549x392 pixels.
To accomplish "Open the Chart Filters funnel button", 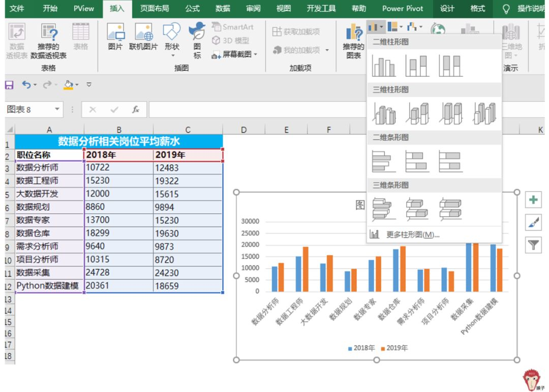I will 533,245.
